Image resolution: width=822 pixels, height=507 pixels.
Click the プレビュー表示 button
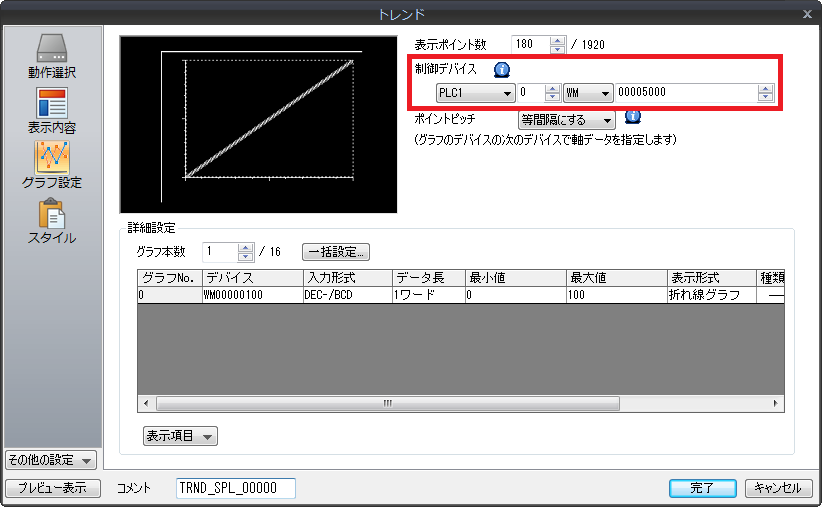click(51, 488)
